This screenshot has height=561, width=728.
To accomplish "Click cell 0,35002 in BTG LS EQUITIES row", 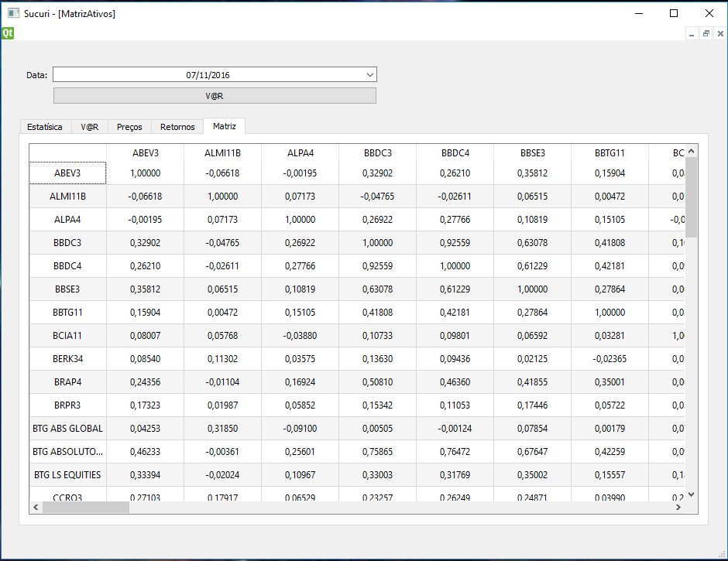I will [533, 474].
